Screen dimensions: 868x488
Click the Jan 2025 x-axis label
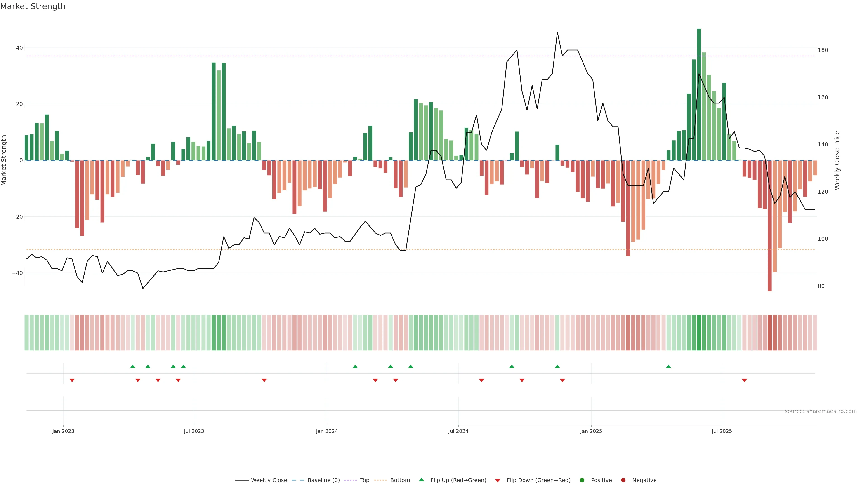591,431
